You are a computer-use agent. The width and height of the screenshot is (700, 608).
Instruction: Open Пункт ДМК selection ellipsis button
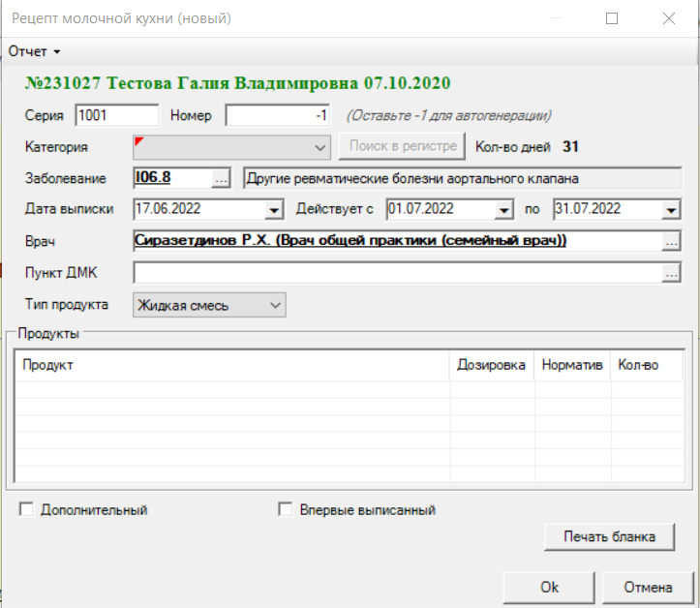671,273
